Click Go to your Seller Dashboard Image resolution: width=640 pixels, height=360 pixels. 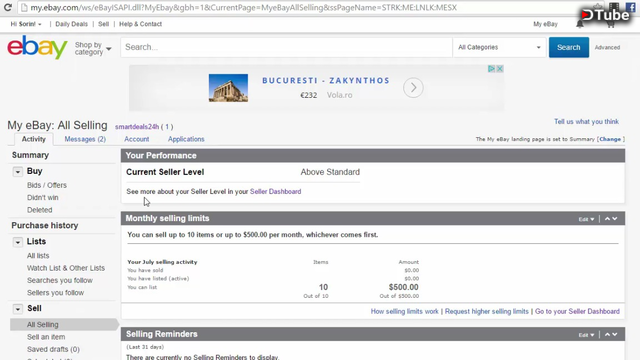[x=577, y=311]
